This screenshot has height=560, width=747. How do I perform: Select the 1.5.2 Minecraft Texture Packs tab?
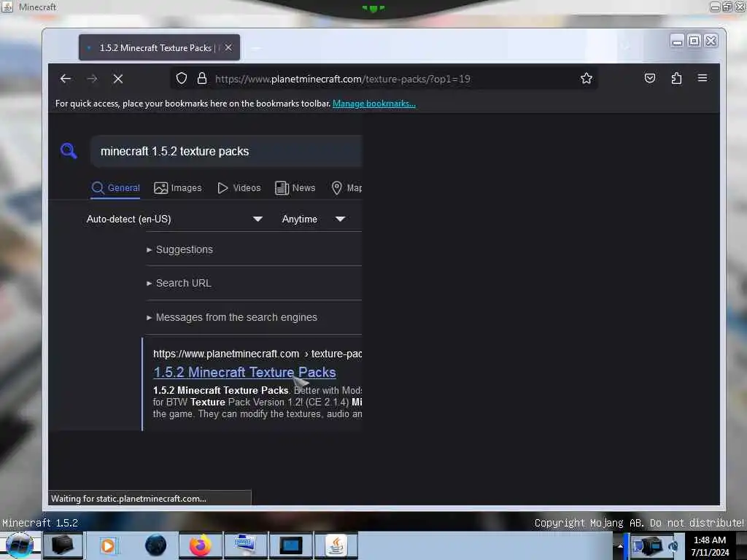pos(159,47)
